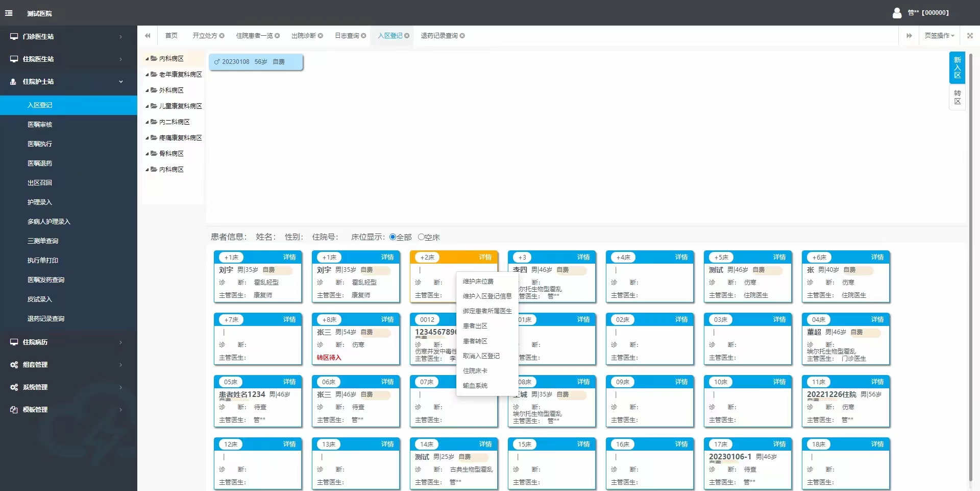Open 详情 on the +5床 card
980x491 pixels.
[779, 257]
